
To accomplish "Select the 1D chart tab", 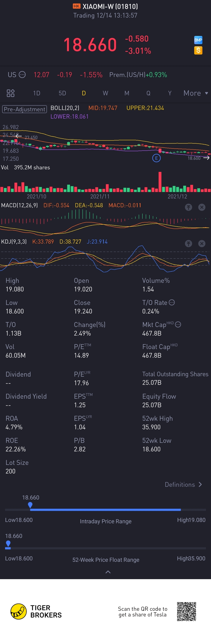I will click(x=37, y=93).
